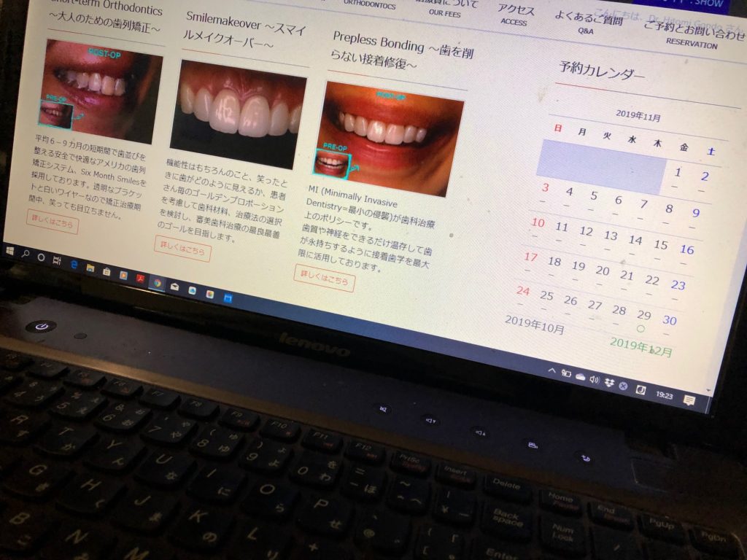Show hidden system tray icons chevron
The height and width of the screenshot is (560, 747).
(x=551, y=370)
